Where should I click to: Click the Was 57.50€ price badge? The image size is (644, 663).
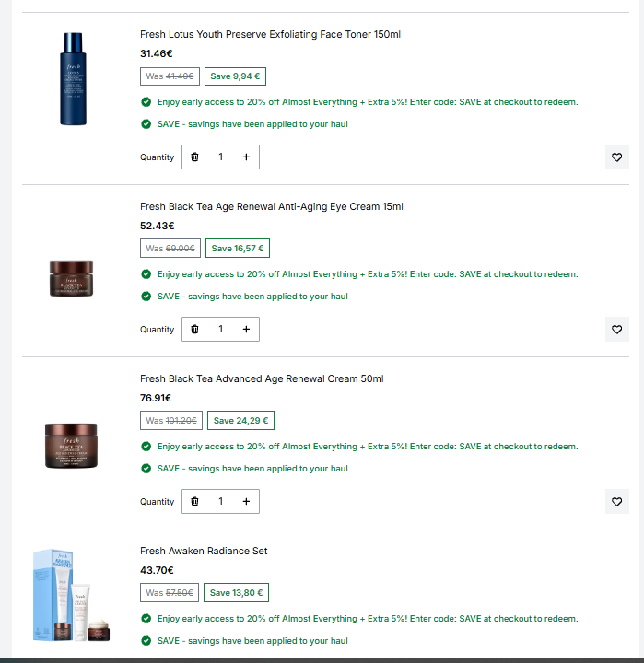click(170, 592)
